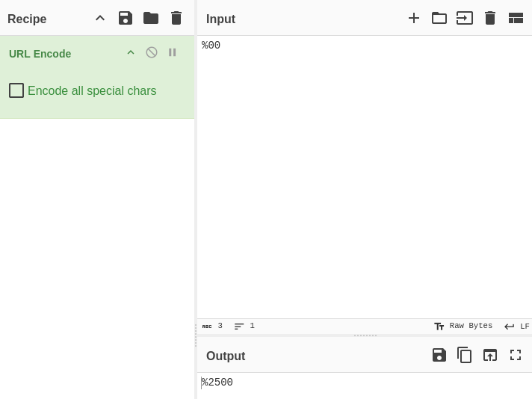Load a recipe via folder icon
This screenshot has width=532, height=399.
(151, 18)
